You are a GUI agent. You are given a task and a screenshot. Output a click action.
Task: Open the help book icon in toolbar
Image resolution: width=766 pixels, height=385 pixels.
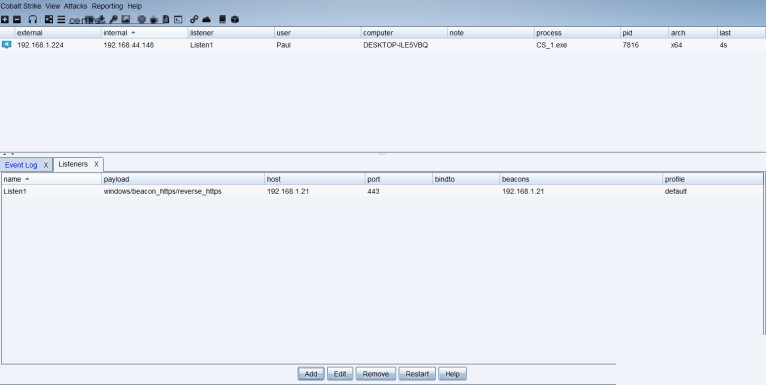click(222, 20)
